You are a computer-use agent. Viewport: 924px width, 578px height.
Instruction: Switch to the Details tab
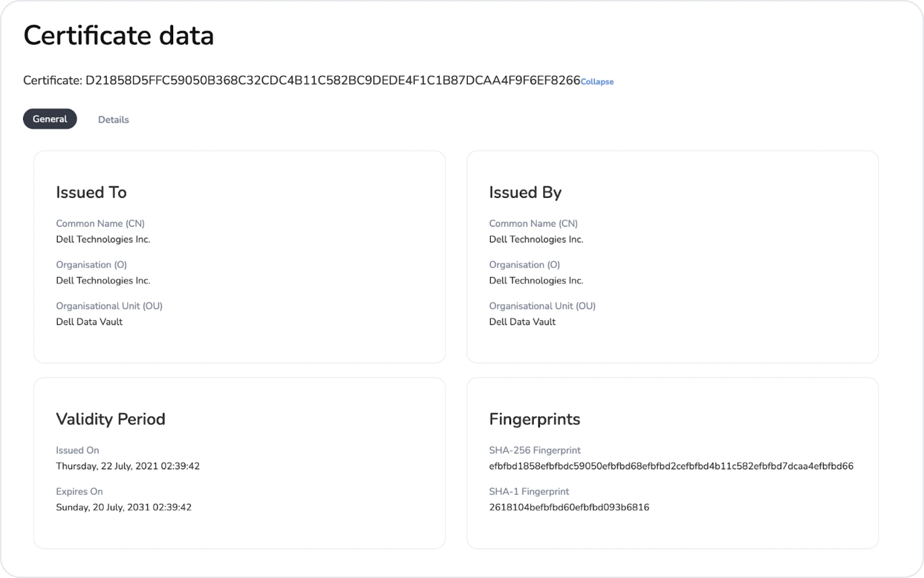(114, 119)
